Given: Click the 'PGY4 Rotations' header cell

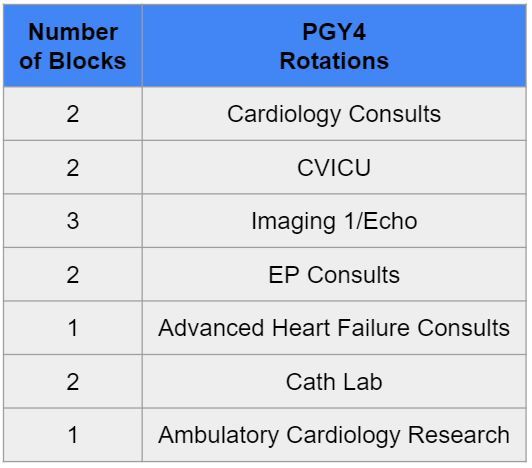Looking at the screenshot, I should click(334, 46).
